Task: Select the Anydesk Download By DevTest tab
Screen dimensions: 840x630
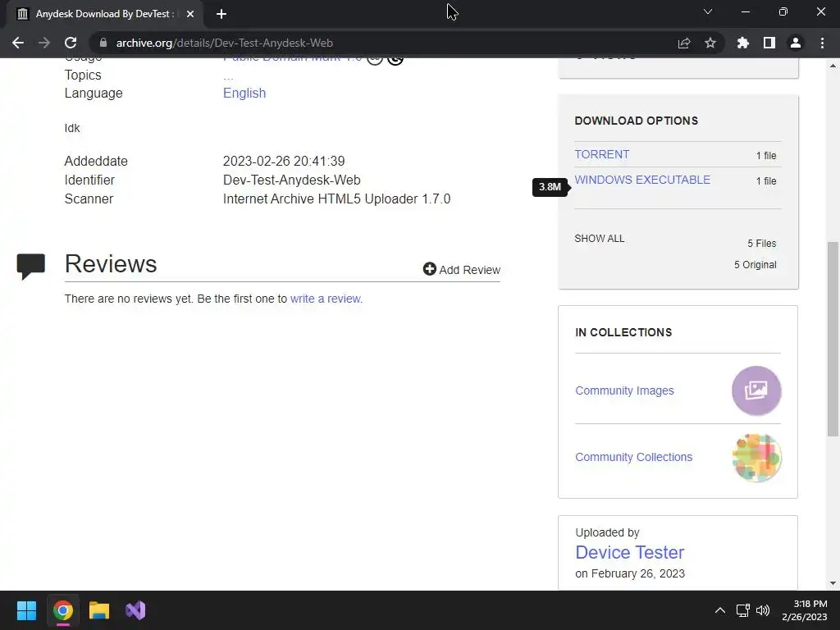Action: click(x=105, y=14)
